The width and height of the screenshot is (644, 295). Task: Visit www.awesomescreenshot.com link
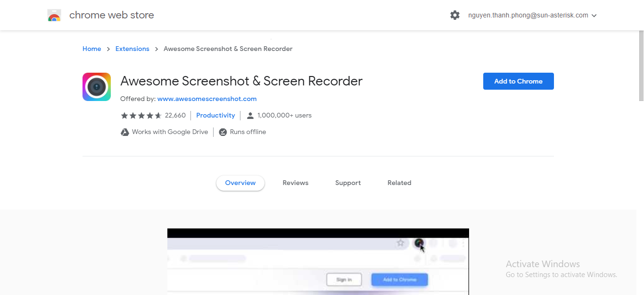tap(207, 99)
